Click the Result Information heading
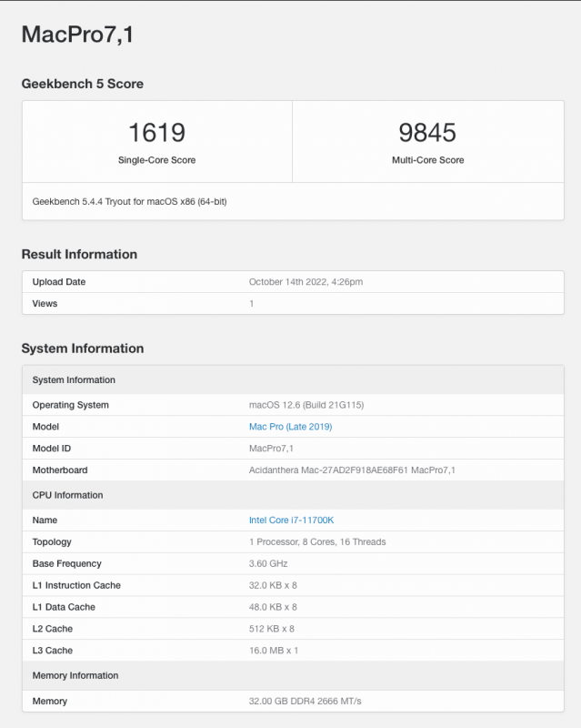This screenshot has width=581, height=728. pos(79,254)
